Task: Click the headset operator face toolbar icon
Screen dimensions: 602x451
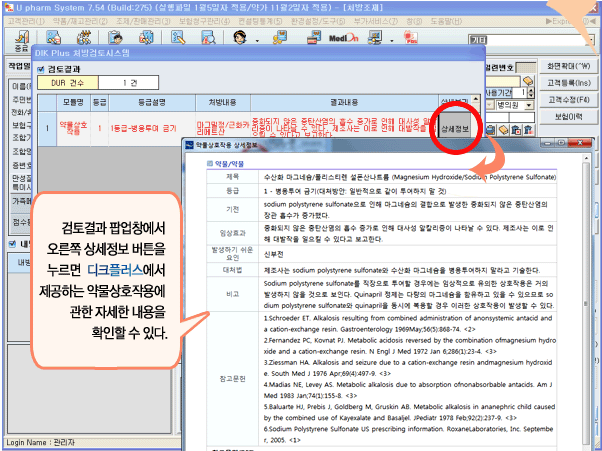Action: coord(240,38)
